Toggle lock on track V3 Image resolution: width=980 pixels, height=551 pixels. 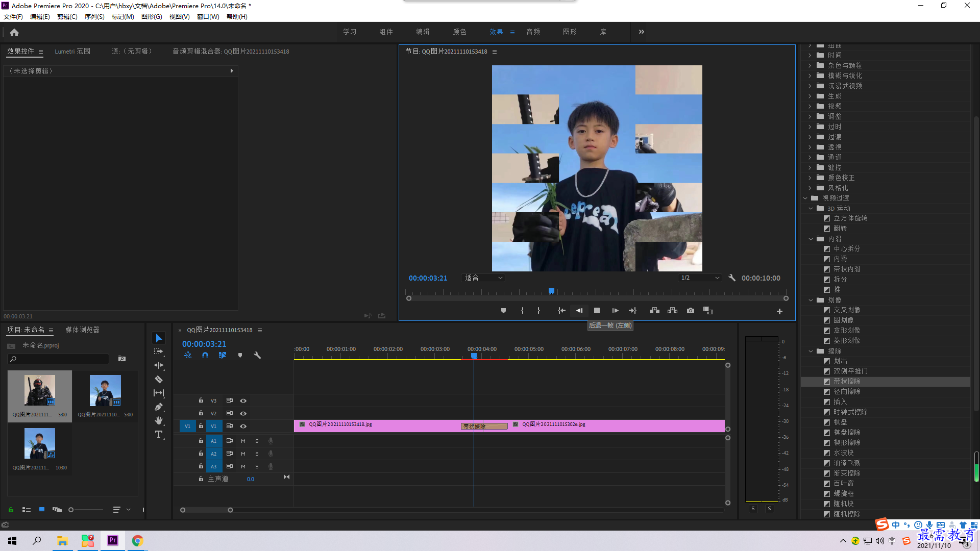[x=201, y=400]
